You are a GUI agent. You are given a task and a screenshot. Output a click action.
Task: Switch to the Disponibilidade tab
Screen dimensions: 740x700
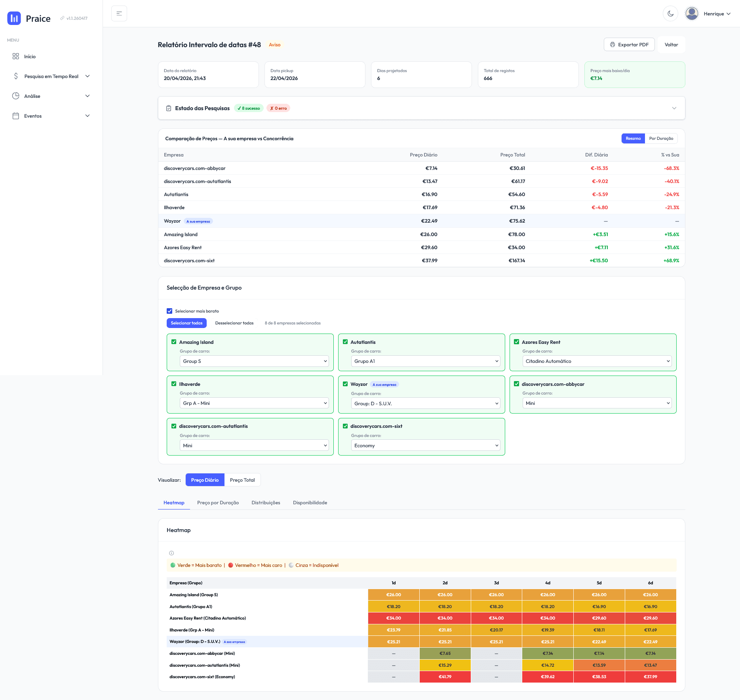tap(310, 503)
